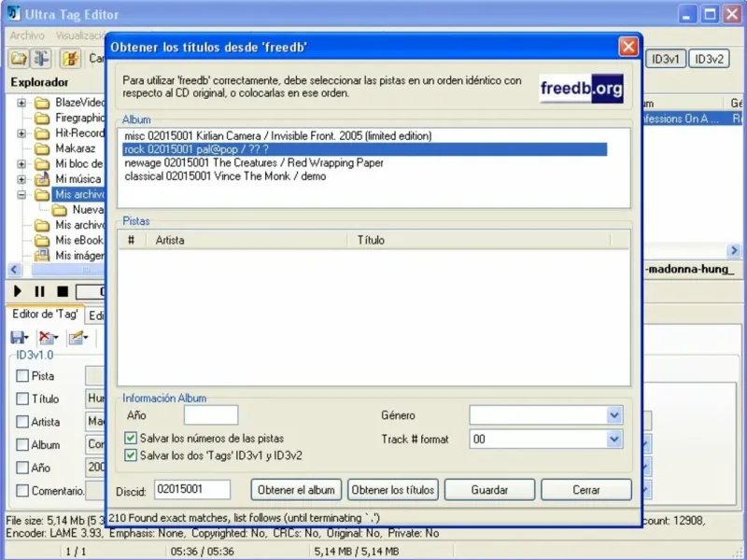Image resolution: width=747 pixels, height=560 pixels.
Task: Open the Visualización menu
Action: pyautogui.click(x=80, y=35)
